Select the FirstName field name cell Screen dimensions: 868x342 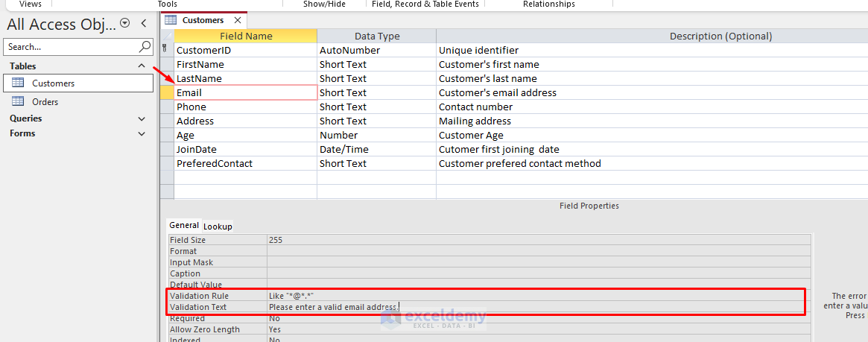(246, 64)
